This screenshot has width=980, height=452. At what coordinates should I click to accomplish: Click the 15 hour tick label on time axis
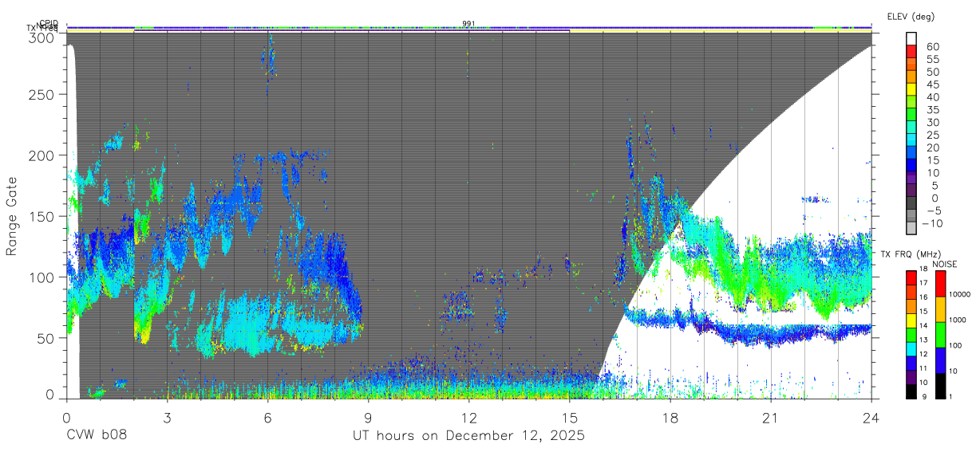(570, 417)
